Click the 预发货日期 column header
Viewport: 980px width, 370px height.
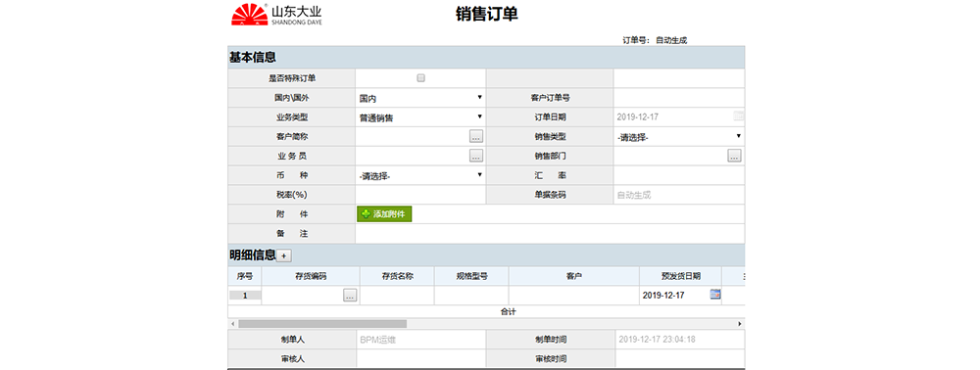pos(681,276)
